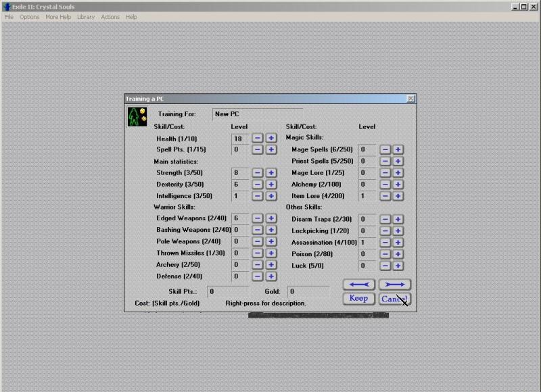This screenshot has width=541, height=392.
Task: Open the More Help menu
Action: [58, 17]
